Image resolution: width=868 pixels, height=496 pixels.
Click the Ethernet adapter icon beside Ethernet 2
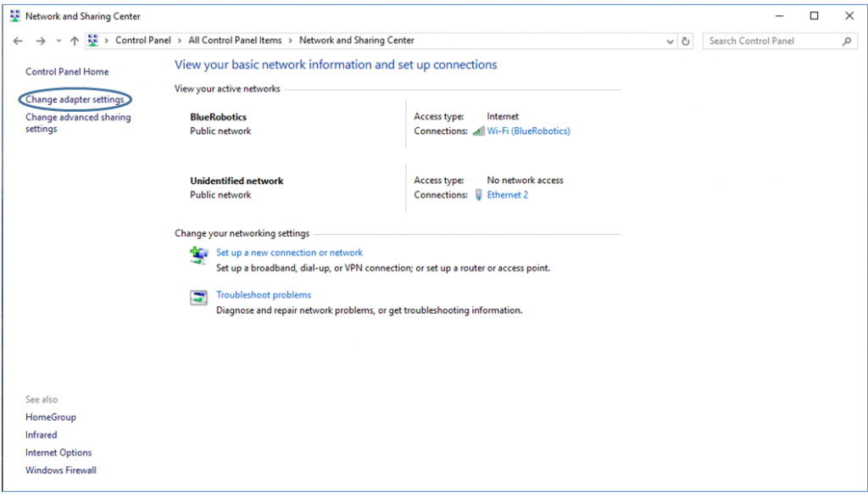[x=480, y=194]
